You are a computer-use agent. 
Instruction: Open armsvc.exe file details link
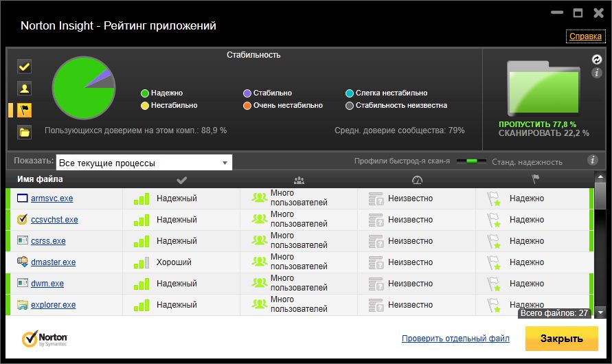point(52,198)
